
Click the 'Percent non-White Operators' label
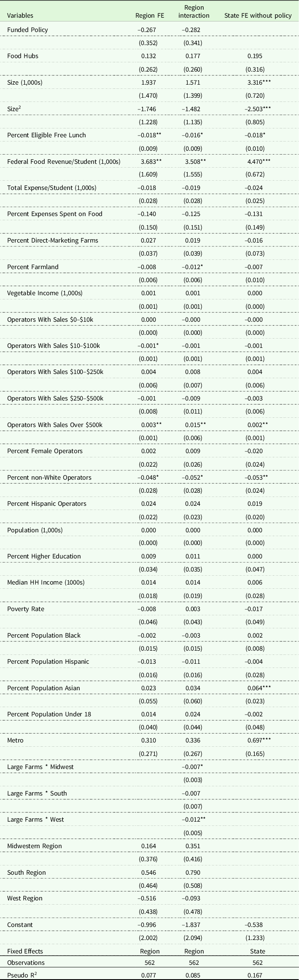(x=49, y=478)
